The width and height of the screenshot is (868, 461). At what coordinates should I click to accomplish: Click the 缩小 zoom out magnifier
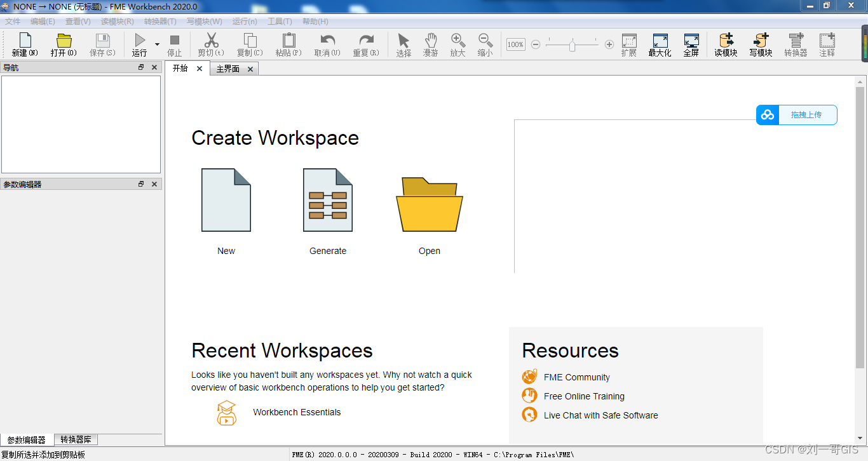click(485, 41)
